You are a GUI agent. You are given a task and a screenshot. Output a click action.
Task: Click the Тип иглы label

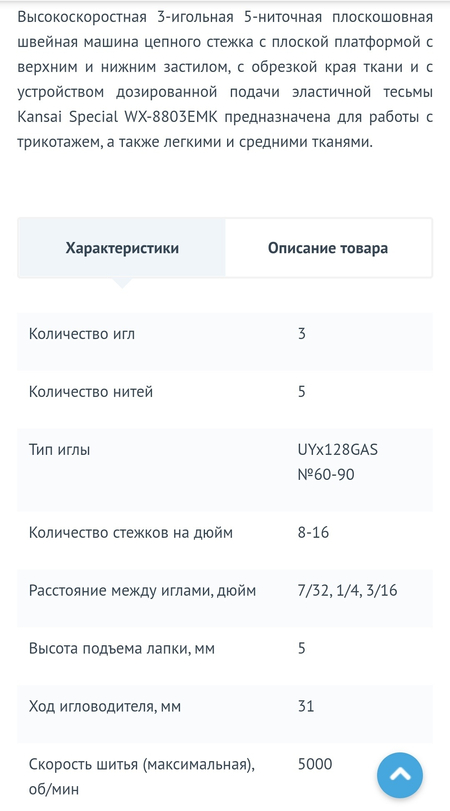(x=59, y=450)
